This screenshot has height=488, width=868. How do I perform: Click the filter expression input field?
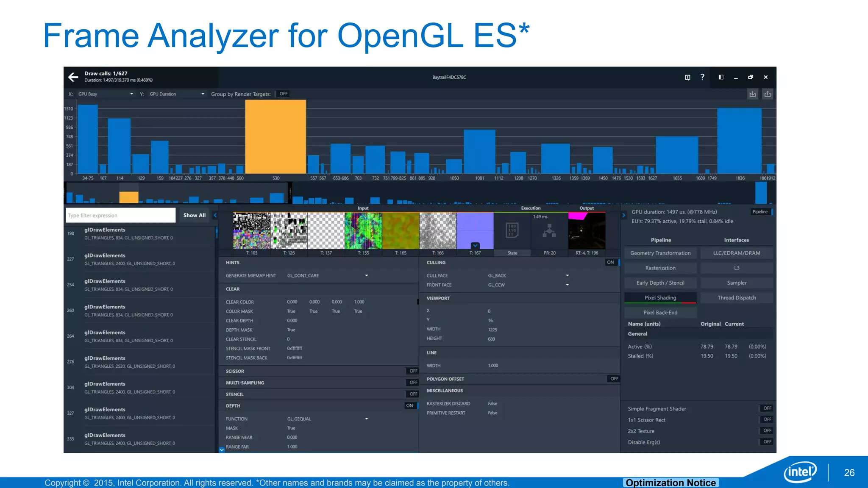coord(121,215)
